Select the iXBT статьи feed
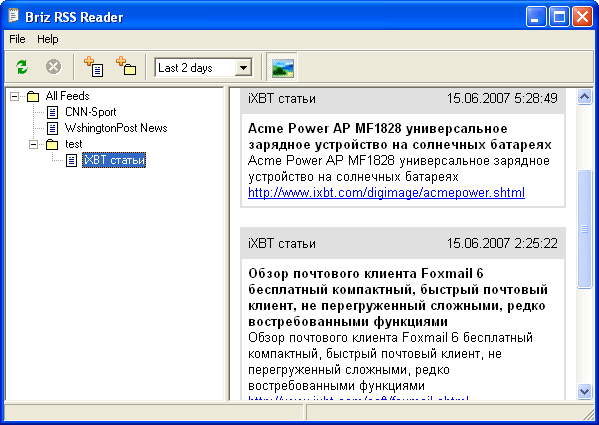 pyautogui.click(x=114, y=160)
